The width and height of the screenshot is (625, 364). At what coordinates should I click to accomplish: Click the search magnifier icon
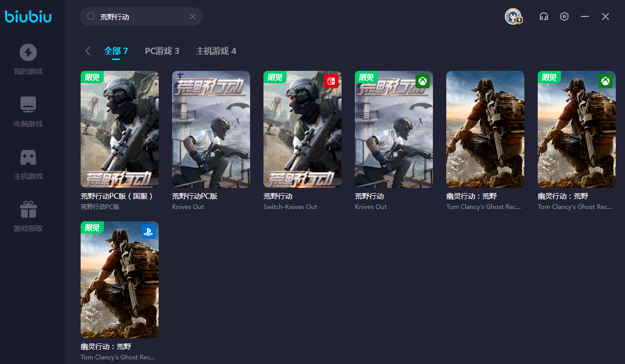pyautogui.click(x=91, y=16)
